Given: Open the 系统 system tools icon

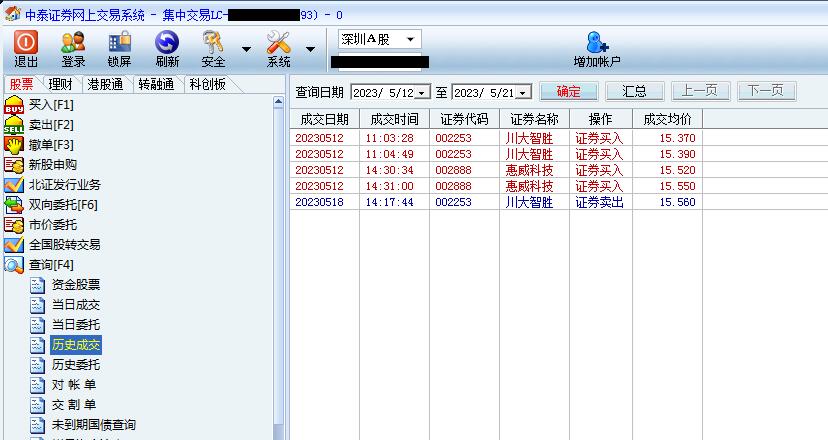Looking at the screenshot, I should (x=278, y=42).
